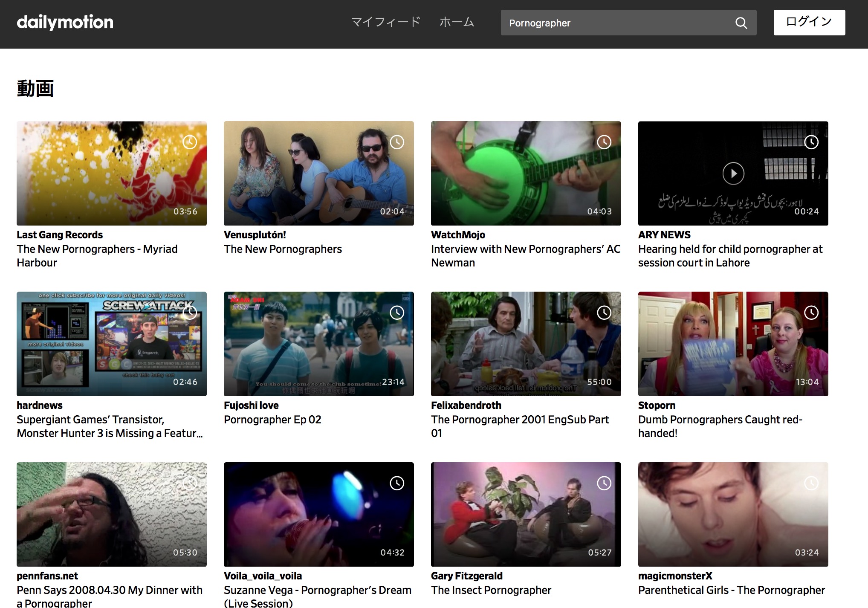Go to ホーム in the navigation
The width and height of the screenshot is (868, 608).
pos(457,22)
